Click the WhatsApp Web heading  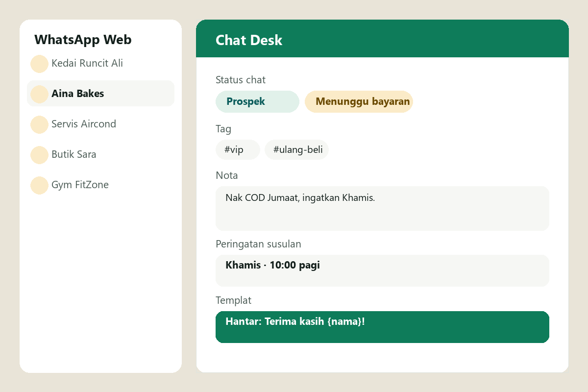83,40
